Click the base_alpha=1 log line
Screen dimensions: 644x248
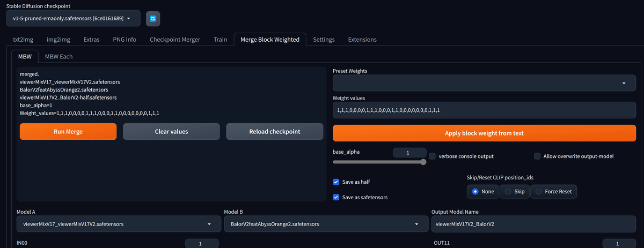tap(36, 106)
